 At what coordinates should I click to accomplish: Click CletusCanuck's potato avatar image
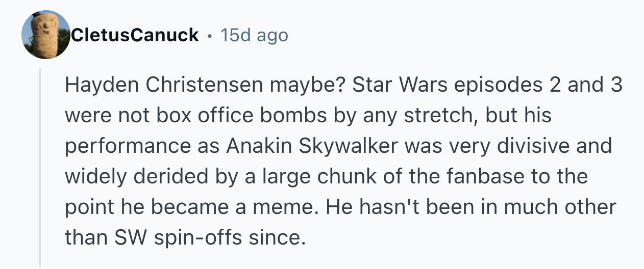point(46,34)
